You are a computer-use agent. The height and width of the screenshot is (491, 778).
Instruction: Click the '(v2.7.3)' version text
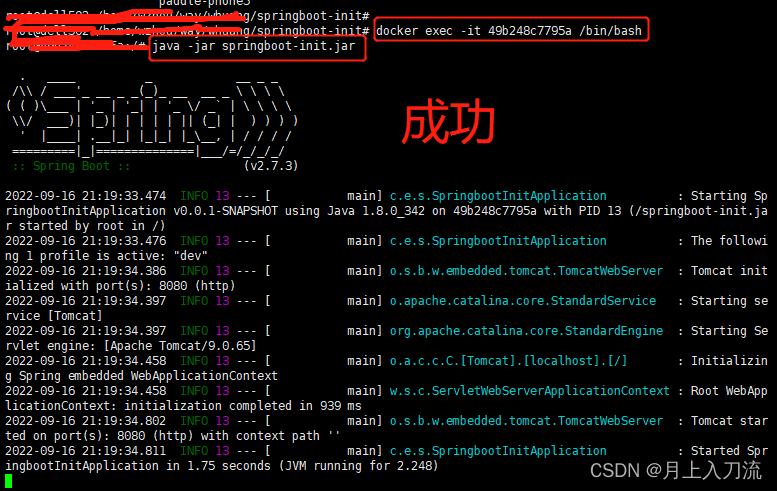click(x=271, y=166)
